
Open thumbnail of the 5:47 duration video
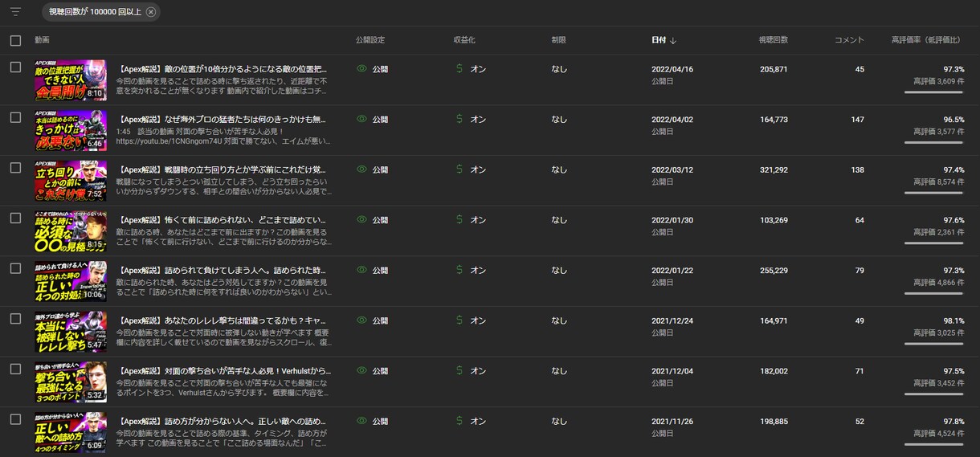pos(71,331)
